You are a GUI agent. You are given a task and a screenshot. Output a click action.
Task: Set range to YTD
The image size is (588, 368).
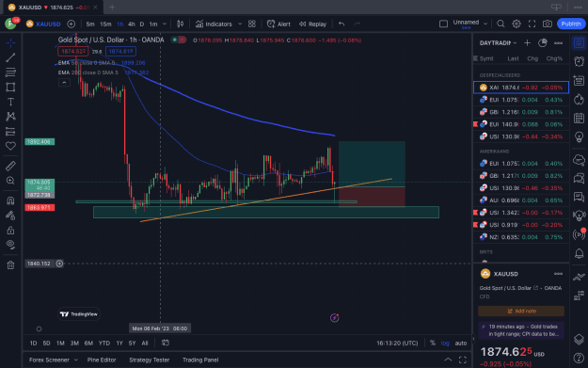[103, 343]
